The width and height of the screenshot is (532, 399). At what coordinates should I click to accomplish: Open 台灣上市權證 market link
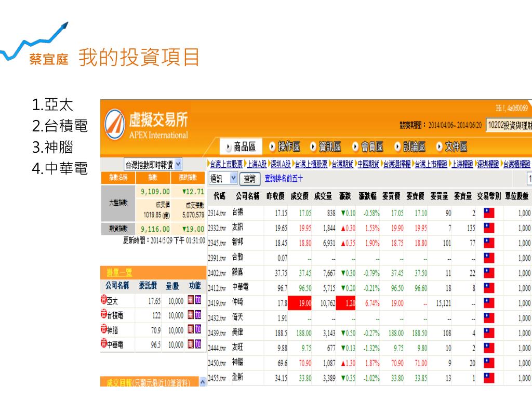pyautogui.click(x=431, y=164)
